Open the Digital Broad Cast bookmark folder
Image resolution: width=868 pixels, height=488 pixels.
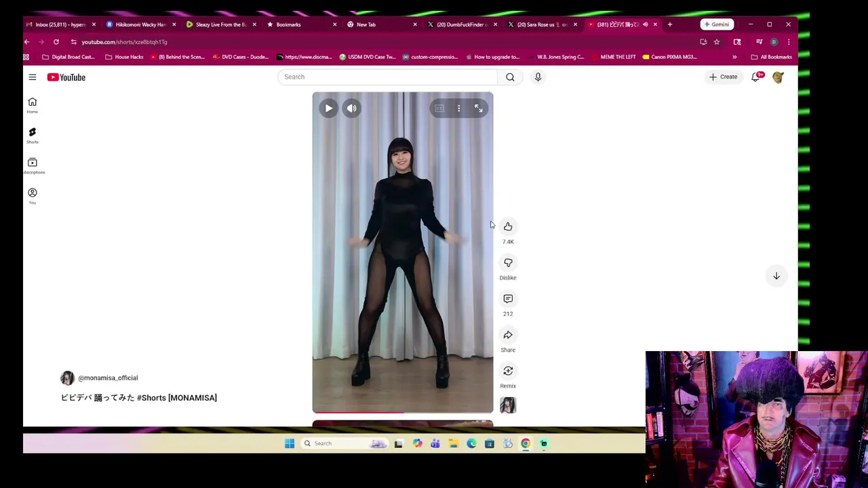[x=68, y=57]
